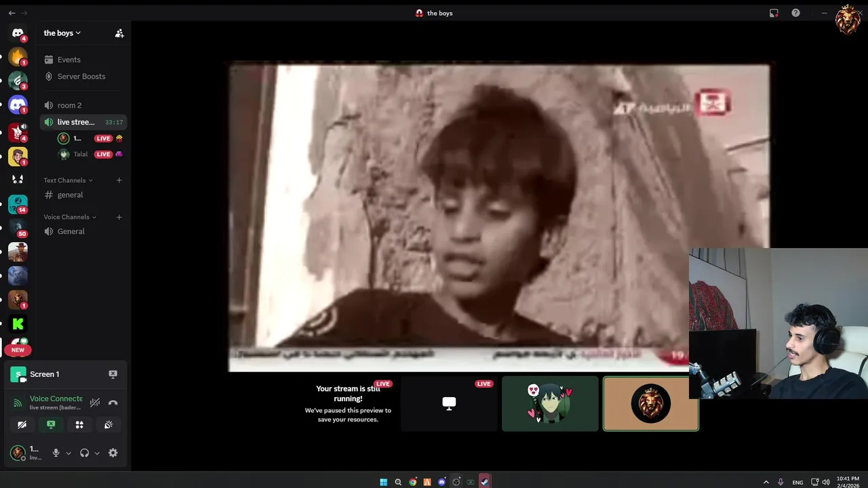Viewport: 868px width, 488px height.
Task: Add a channel to Text Channels
Action: point(119,180)
